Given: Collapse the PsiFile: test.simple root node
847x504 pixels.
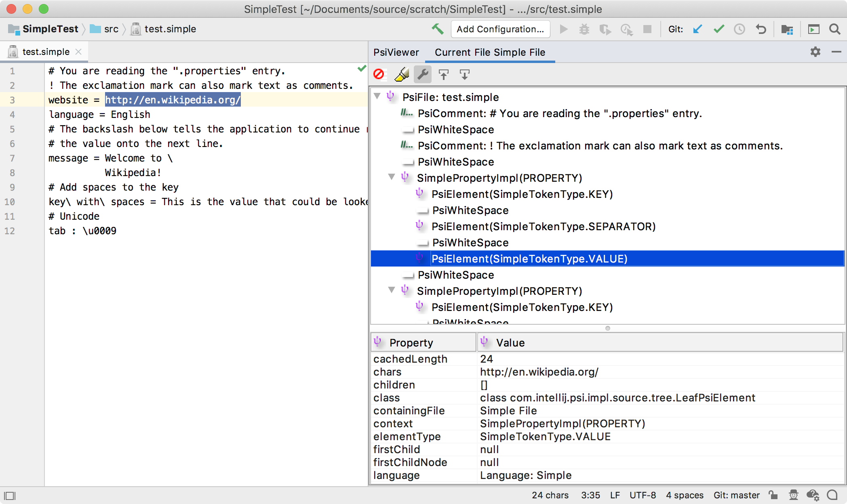Looking at the screenshot, I should [x=378, y=97].
